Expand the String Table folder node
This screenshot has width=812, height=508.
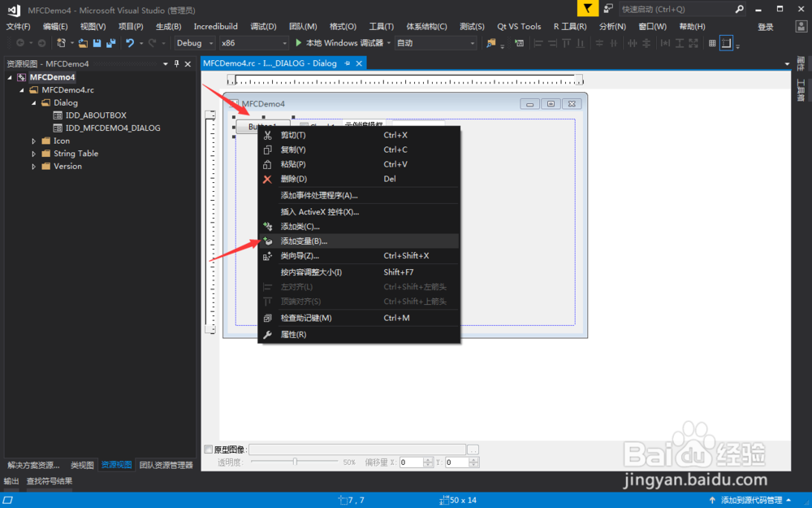pos(33,154)
